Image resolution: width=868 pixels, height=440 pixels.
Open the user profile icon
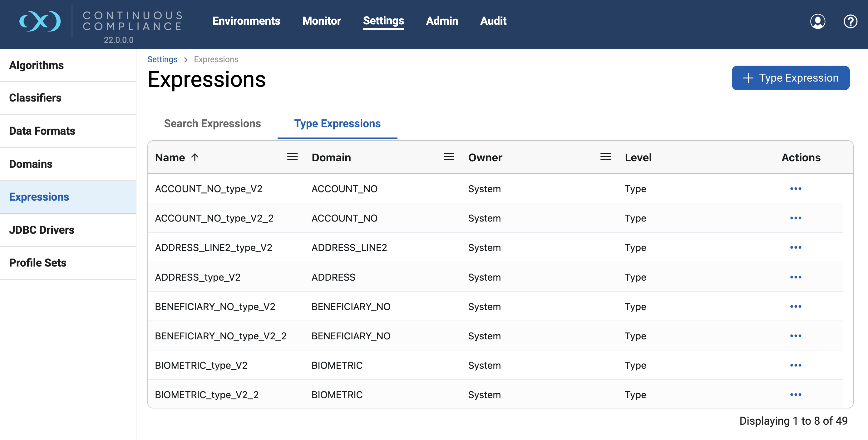(x=817, y=21)
